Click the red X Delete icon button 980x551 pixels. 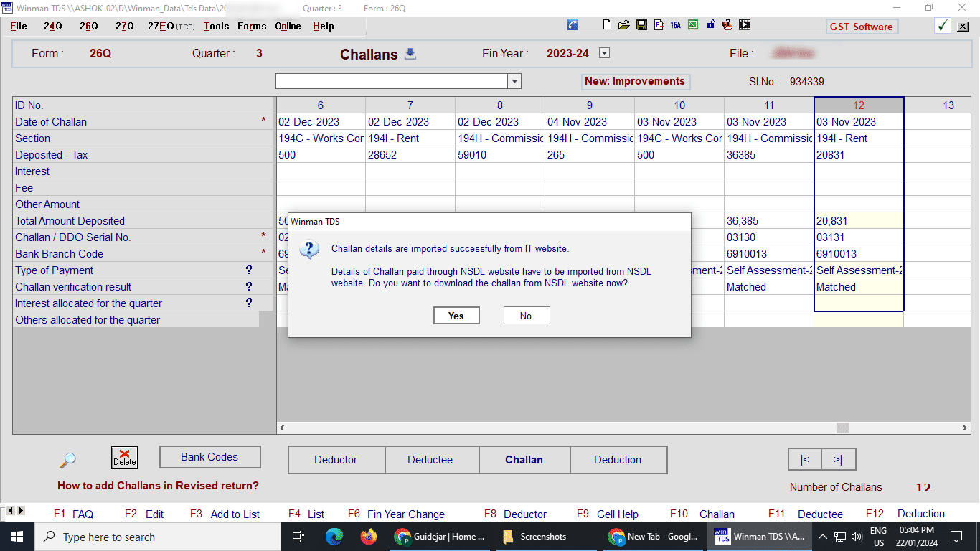[124, 458]
